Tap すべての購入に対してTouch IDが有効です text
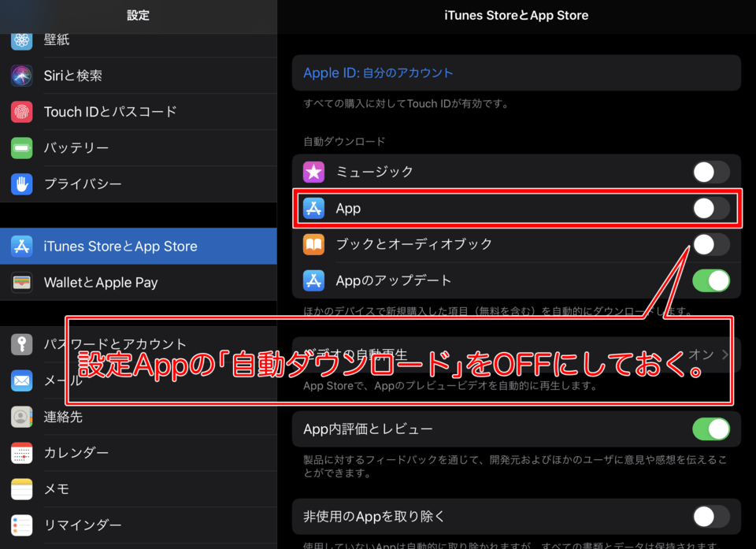The height and width of the screenshot is (549, 756). [x=406, y=104]
